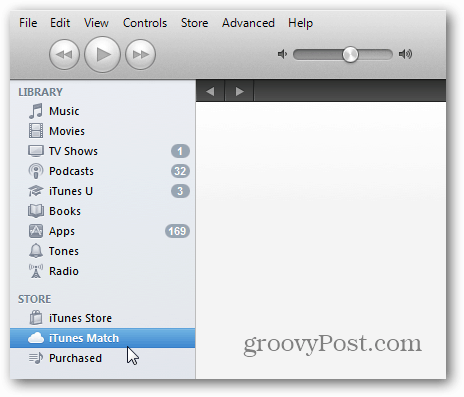Screen dimensions: 464x397
Task: Click the fast-forward next track button
Action: click(140, 54)
